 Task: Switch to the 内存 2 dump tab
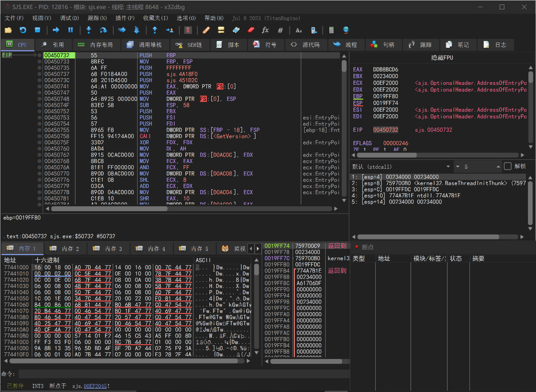[65, 249]
